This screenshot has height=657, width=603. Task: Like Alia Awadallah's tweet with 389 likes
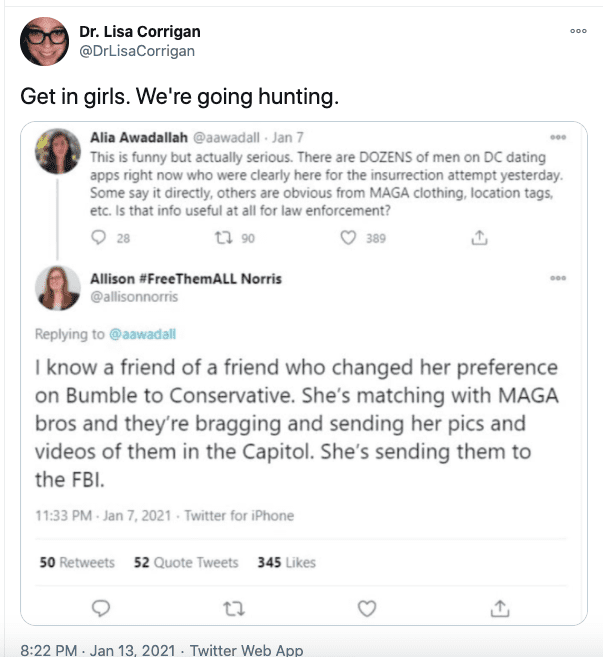click(x=348, y=238)
